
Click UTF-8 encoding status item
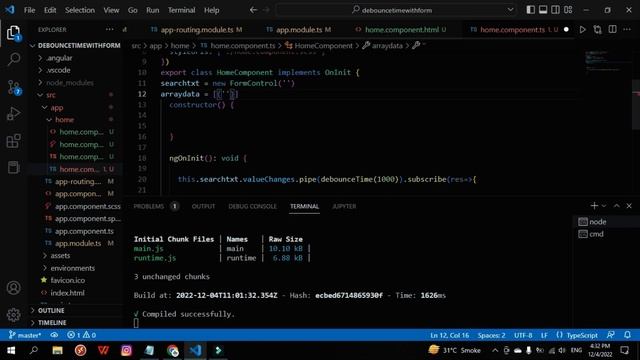pos(523,335)
